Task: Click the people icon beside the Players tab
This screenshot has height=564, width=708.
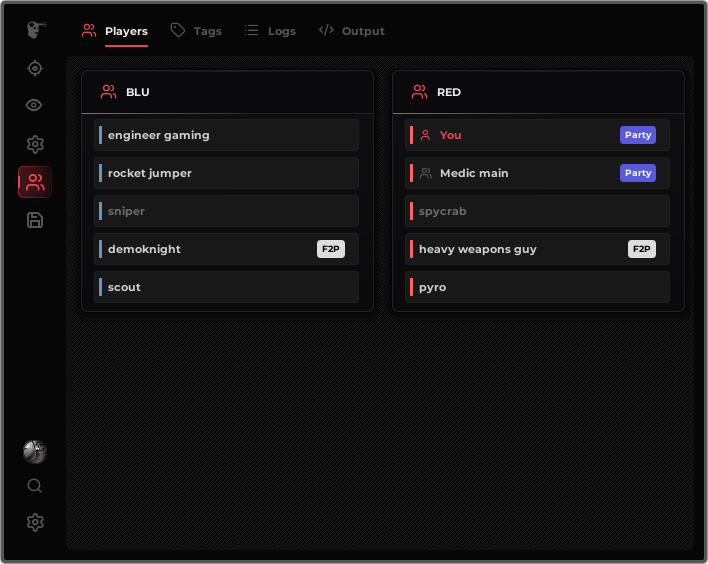Action: (89, 30)
